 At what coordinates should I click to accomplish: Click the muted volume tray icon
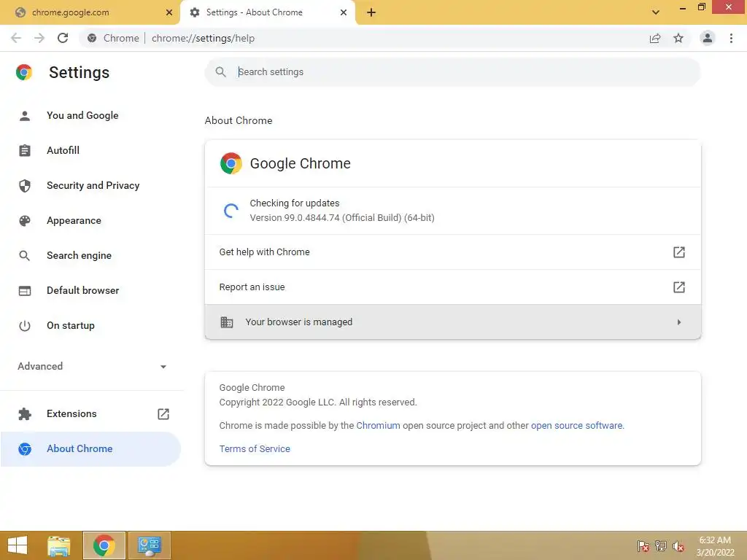[x=678, y=546]
